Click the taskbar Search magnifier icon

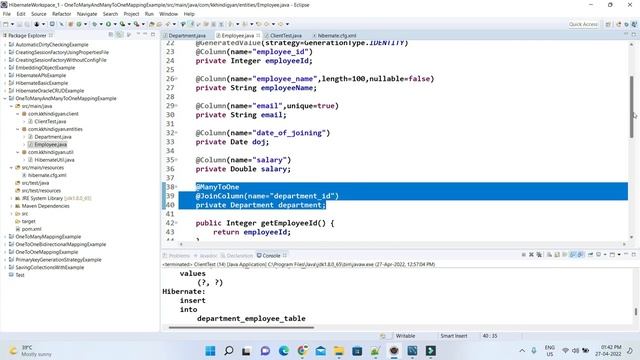click(x=229, y=351)
